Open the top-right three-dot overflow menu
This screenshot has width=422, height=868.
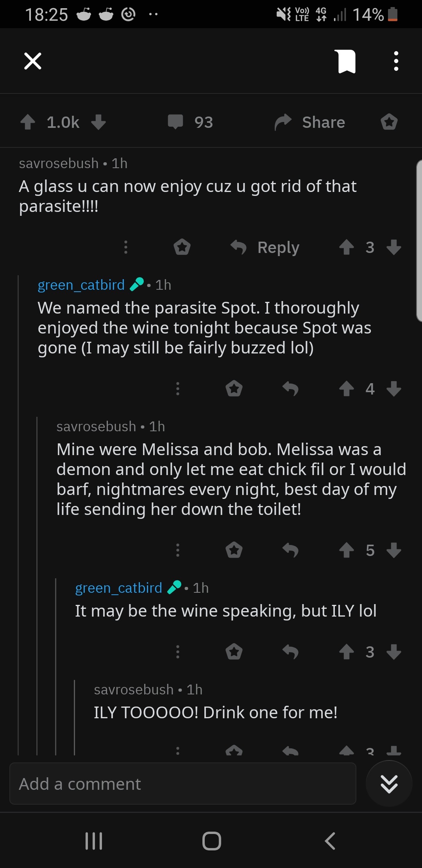tap(396, 61)
